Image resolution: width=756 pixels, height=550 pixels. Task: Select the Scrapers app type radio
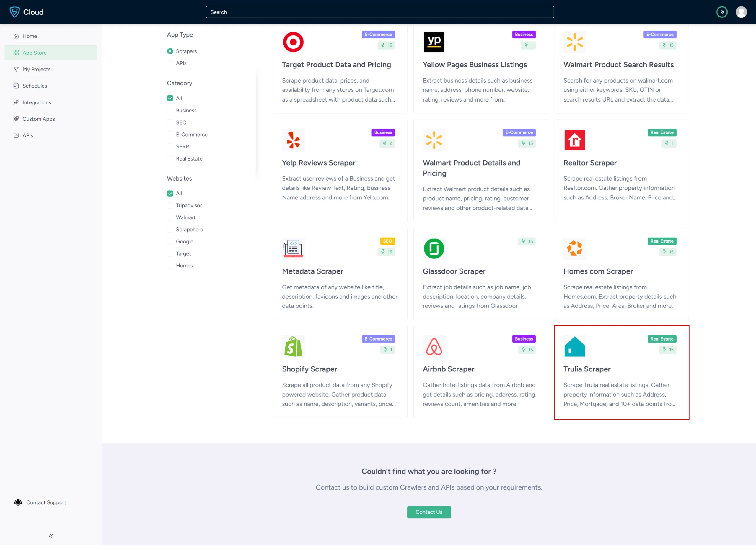click(170, 52)
